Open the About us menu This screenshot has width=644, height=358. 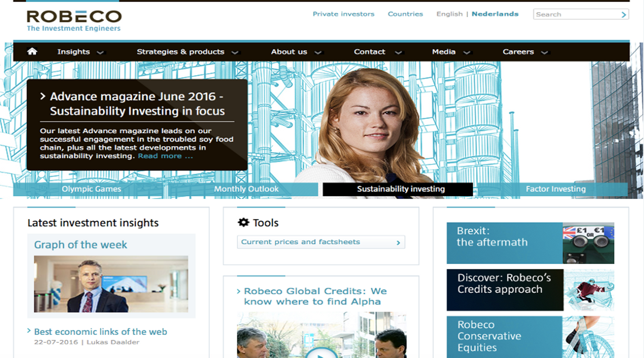click(289, 52)
